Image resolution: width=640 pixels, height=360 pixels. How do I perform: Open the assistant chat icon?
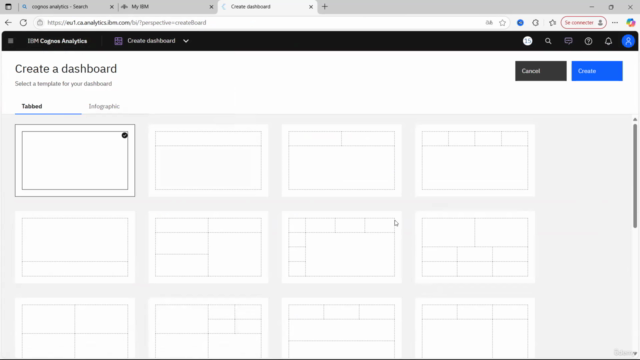click(x=568, y=41)
